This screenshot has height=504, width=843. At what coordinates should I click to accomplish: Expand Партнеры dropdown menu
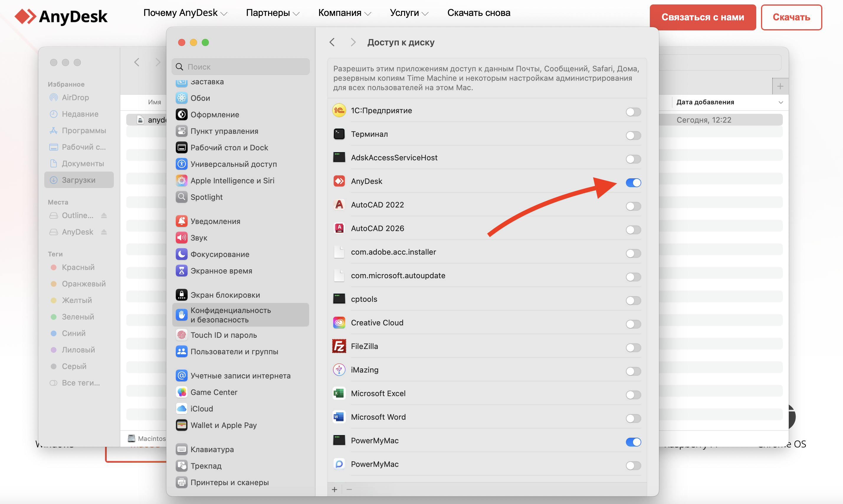pos(273,13)
